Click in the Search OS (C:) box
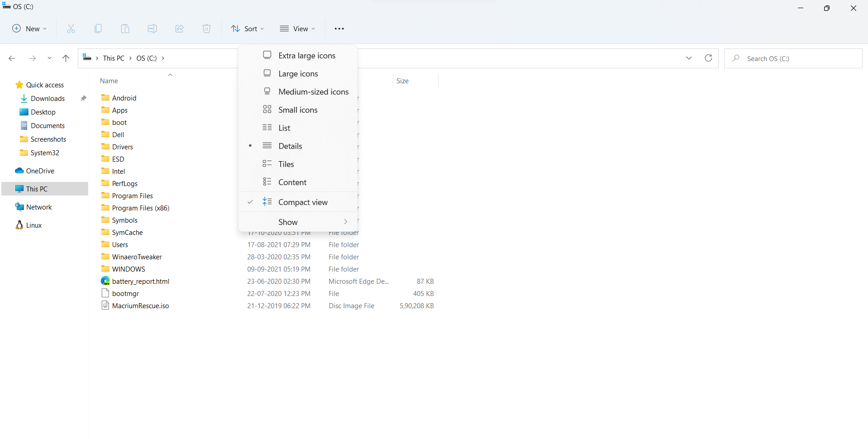 pos(793,58)
